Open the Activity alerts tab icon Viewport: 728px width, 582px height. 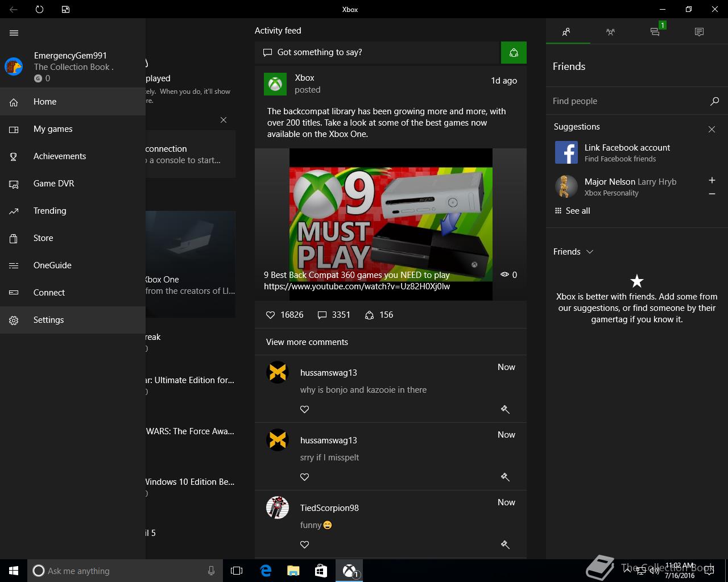pyautogui.click(x=699, y=32)
